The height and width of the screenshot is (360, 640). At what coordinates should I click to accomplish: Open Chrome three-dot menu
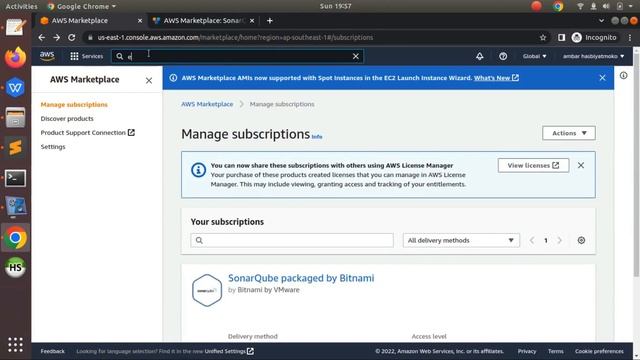click(630, 38)
